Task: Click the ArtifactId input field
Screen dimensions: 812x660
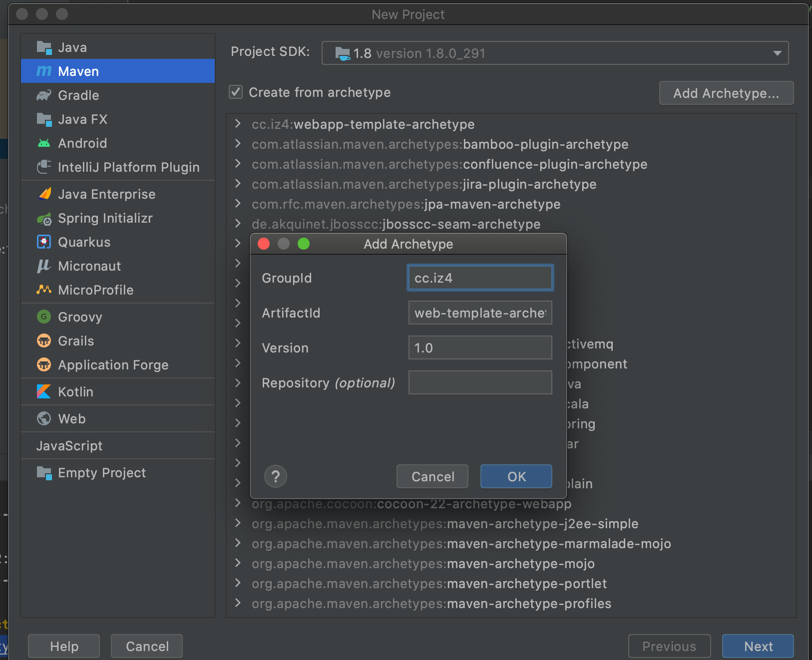Action: click(x=480, y=313)
